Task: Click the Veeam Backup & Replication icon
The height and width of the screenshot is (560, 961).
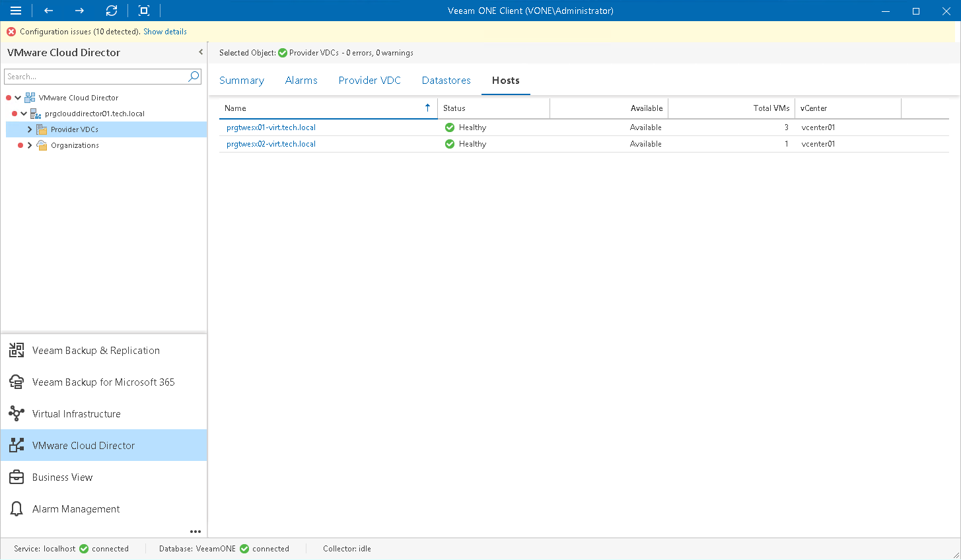Action: pos(17,351)
